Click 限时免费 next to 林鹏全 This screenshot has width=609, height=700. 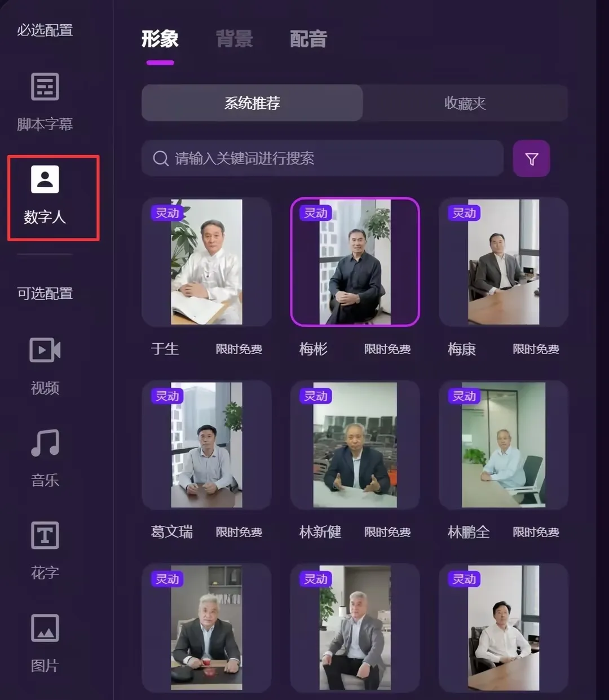coord(536,533)
